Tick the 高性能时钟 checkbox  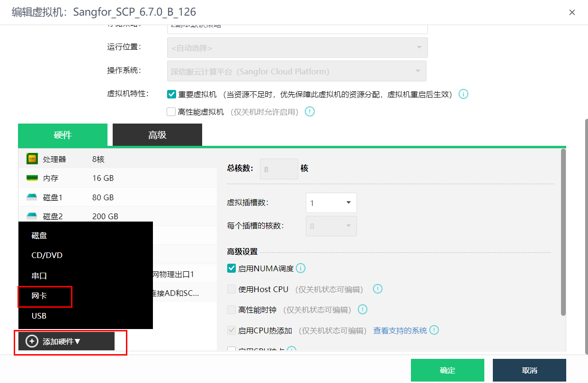232,310
